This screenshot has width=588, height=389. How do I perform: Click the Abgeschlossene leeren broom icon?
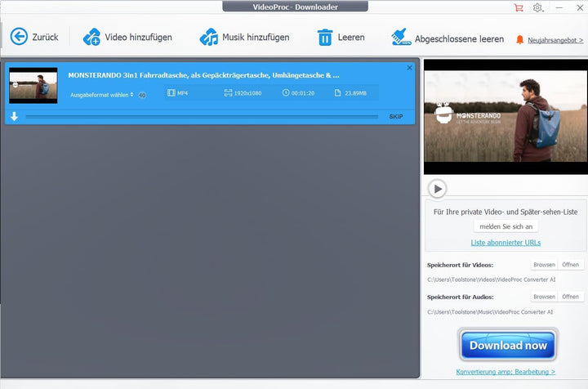(x=400, y=37)
